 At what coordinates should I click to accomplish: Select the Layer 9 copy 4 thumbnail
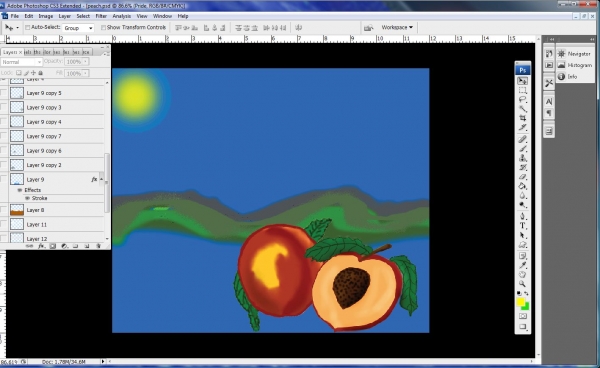[17, 122]
